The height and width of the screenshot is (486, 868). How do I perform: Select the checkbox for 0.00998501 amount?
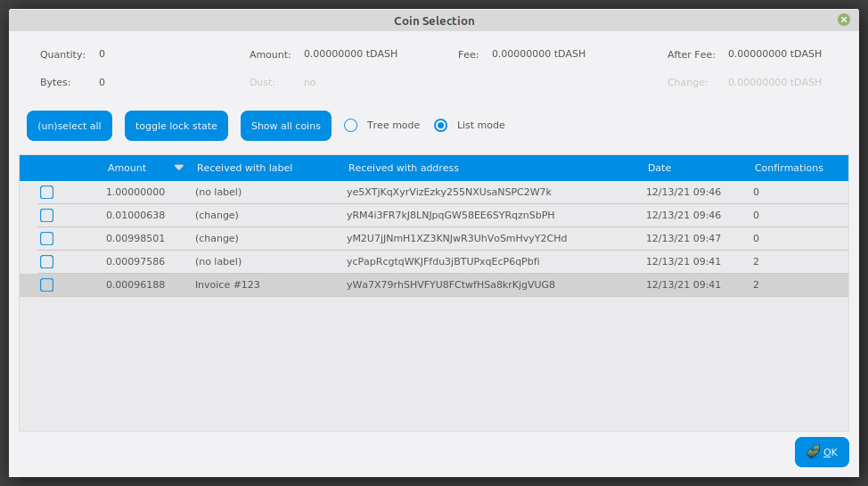coord(47,238)
